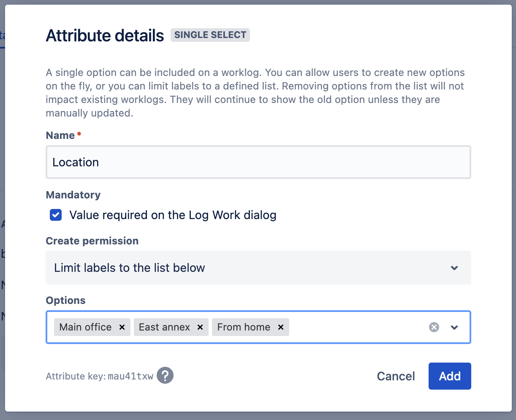Focus the Name field containing Location
This screenshot has width=516, height=420.
[x=258, y=163]
